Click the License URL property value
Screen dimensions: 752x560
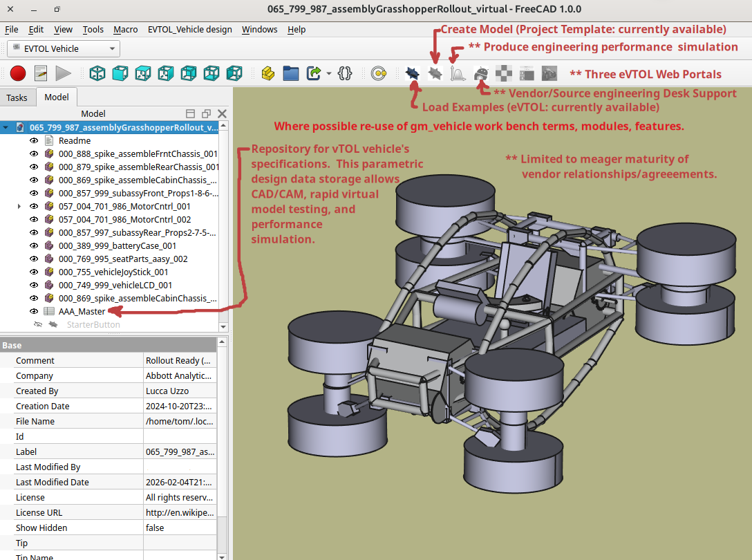tap(180, 512)
